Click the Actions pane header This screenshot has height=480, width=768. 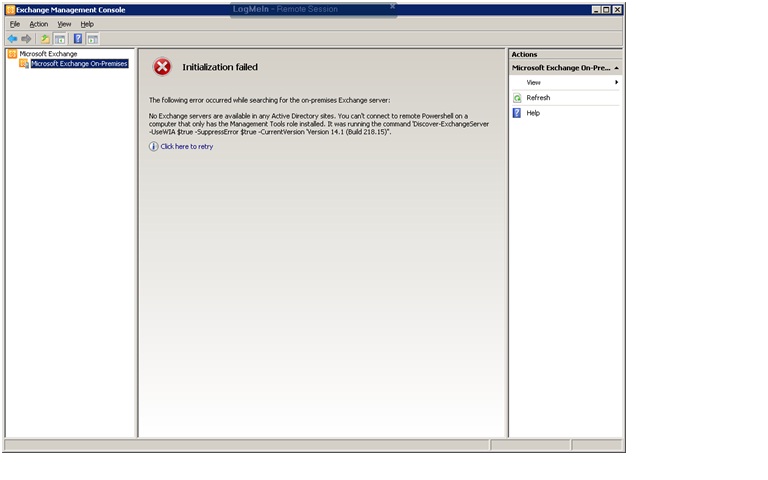pos(565,54)
